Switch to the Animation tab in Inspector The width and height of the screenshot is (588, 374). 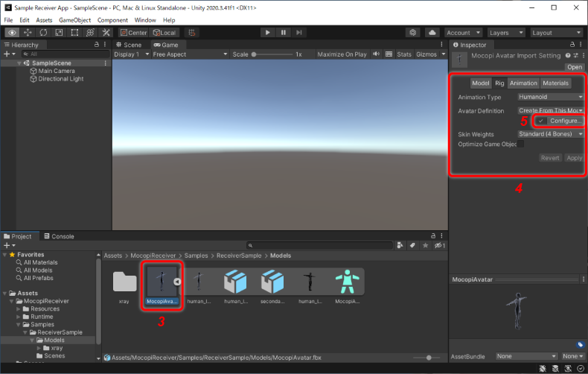[523, 83]
